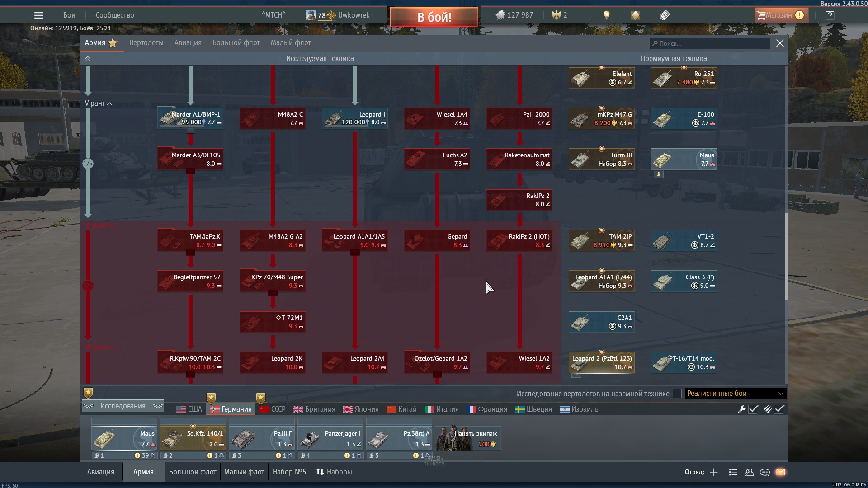Viewport: 868px width, 488px height.
Task: Click the Golden Eagles currency icon
Action: coord(556,15)
